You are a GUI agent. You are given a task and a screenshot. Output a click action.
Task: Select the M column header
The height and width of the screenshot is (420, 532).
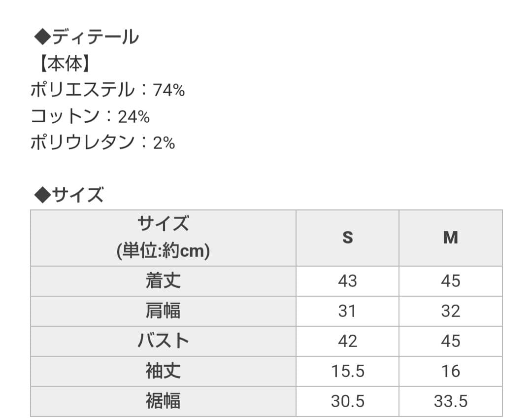[x=450, y=238]
